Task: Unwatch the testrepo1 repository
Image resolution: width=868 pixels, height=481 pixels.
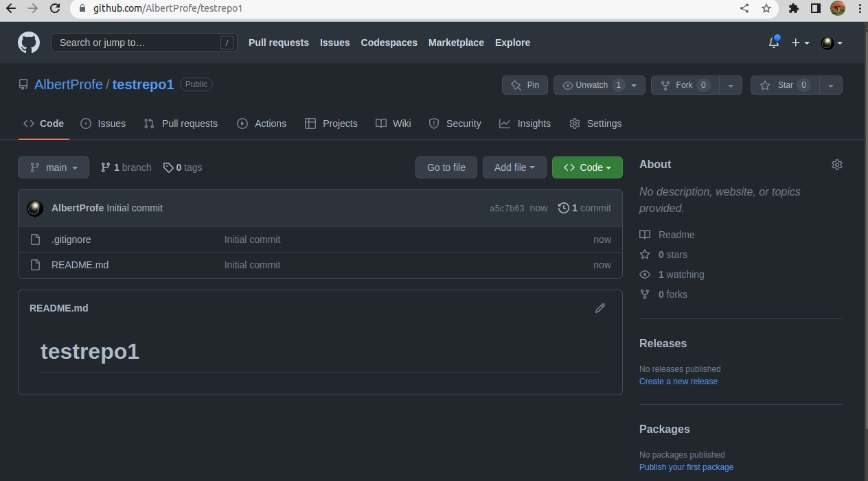Action: coord(591,85)
